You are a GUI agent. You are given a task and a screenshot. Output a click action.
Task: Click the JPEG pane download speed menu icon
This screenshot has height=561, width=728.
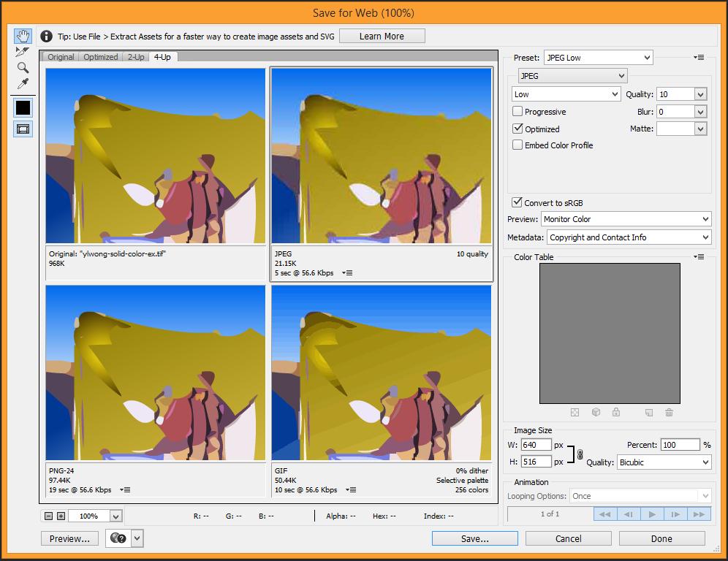pyautogui.click(x=347, y=273)
